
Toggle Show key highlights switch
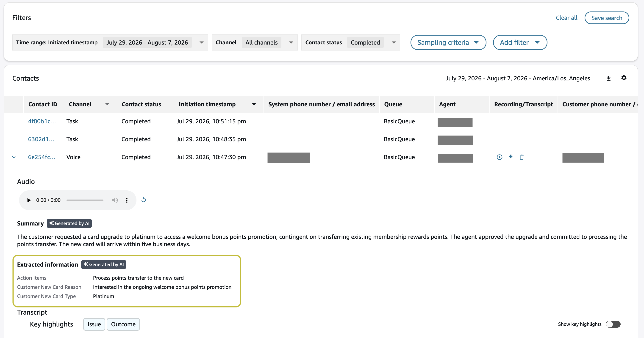613,324
